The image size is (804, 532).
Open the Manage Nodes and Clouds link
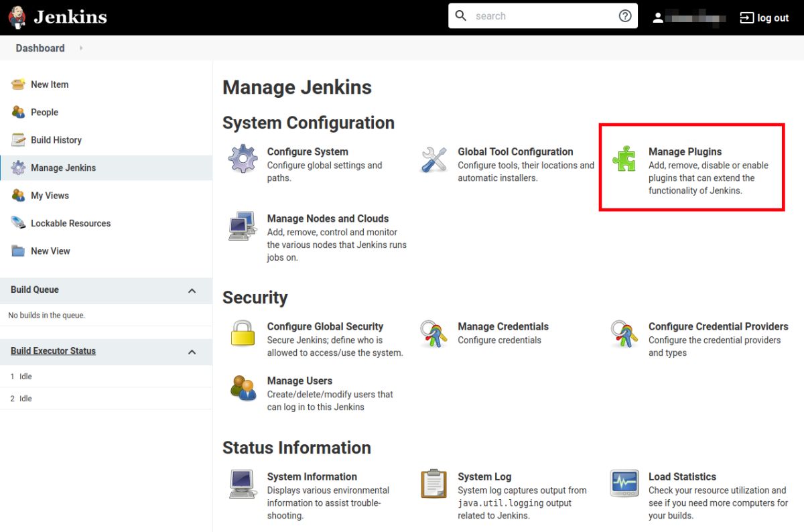(328, 218)
